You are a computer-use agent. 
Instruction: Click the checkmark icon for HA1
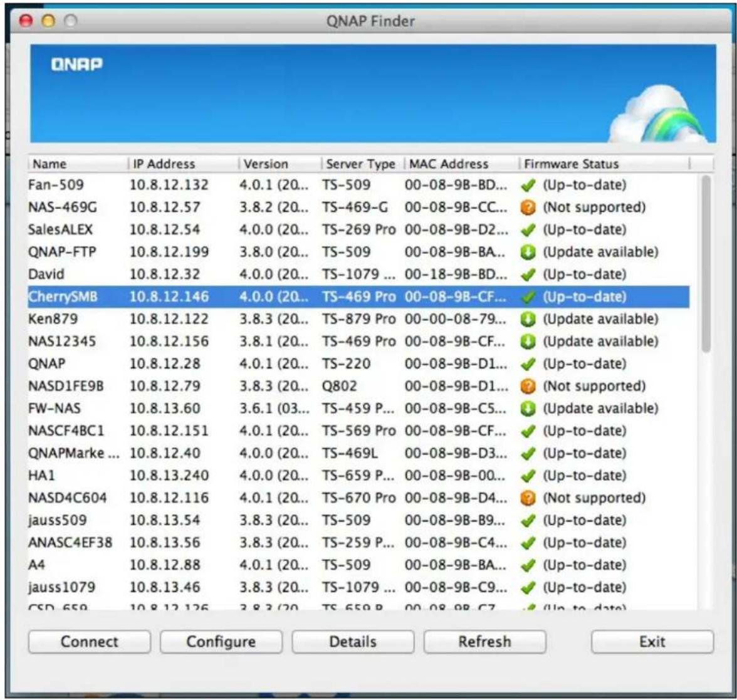tap(528, 476)
